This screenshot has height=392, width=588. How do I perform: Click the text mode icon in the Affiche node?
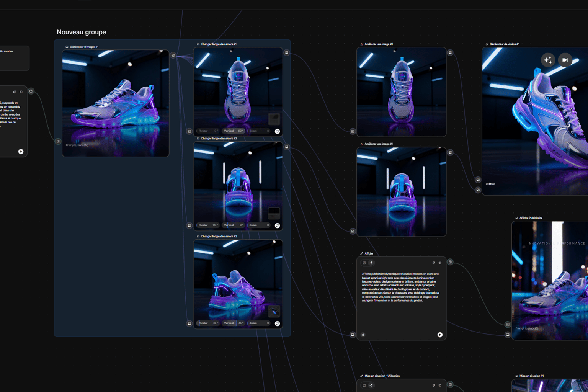click(x=364, y=263)
